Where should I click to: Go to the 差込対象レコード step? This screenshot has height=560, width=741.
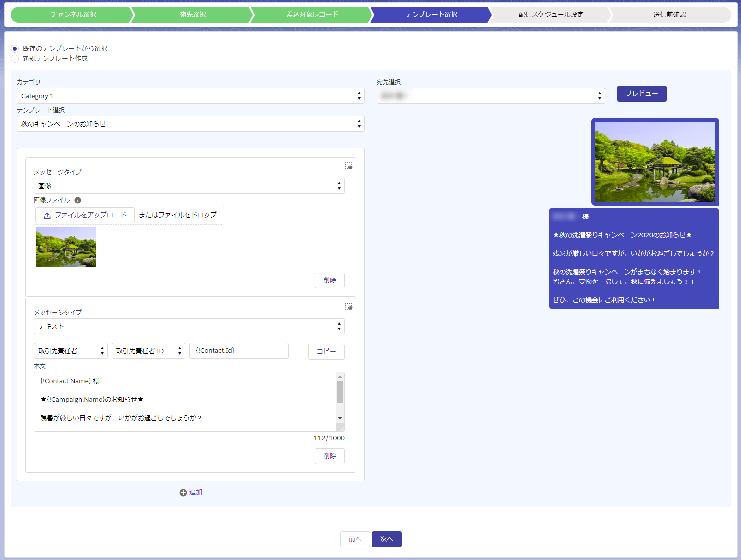point(312,15)
